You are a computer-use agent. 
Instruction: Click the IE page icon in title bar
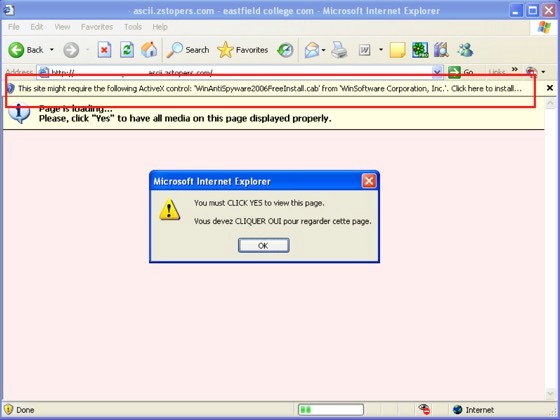[9, 10]
